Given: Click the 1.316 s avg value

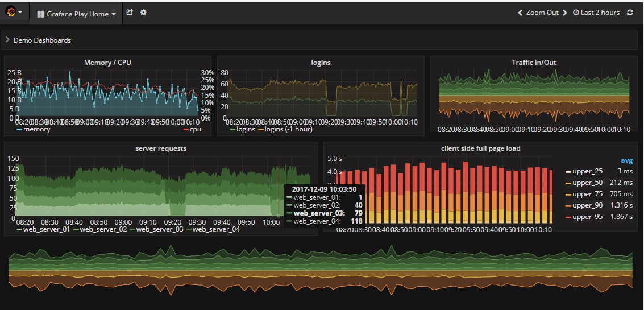Looking at the screenshot, I should coord(621,205).
